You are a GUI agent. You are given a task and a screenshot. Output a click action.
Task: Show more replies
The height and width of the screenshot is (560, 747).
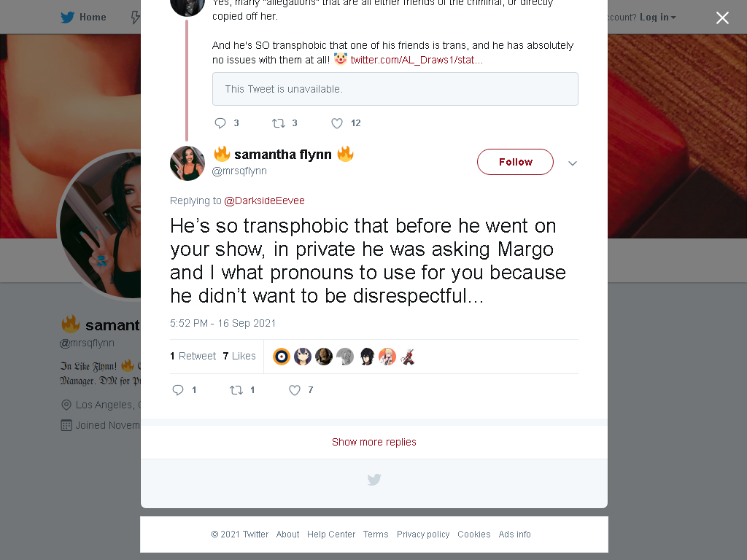374,442
